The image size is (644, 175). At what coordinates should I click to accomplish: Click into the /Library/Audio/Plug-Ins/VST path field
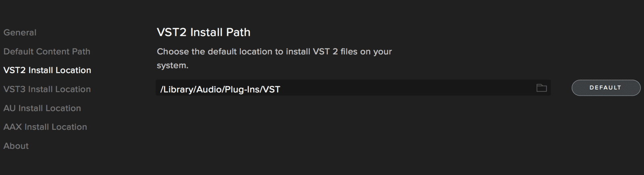(x=353, y=88)
